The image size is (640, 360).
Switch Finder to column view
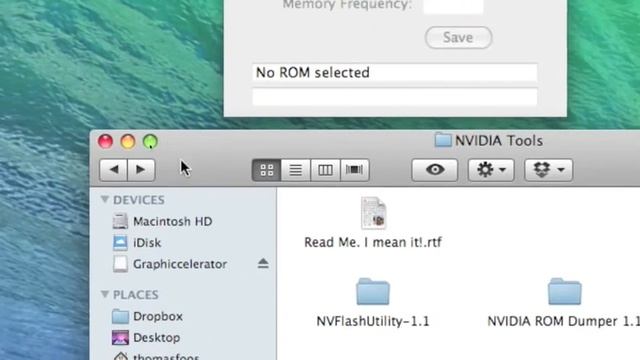(x=325, y=170)
